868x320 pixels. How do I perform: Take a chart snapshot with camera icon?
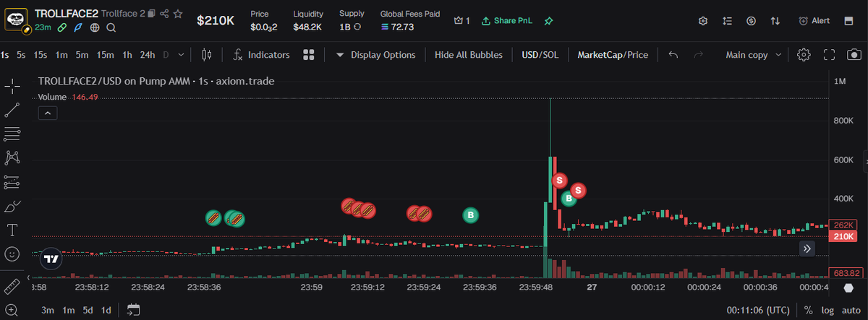855,55
